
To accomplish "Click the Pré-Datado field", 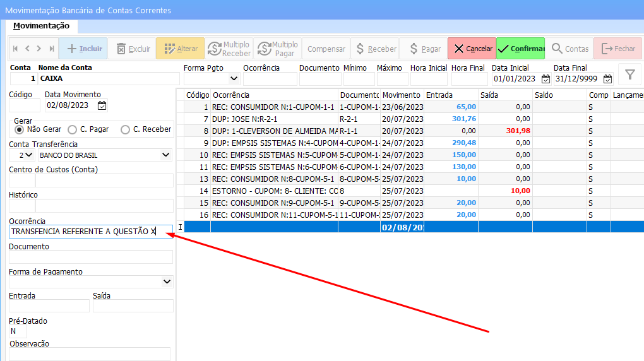I will coord(18,331).
